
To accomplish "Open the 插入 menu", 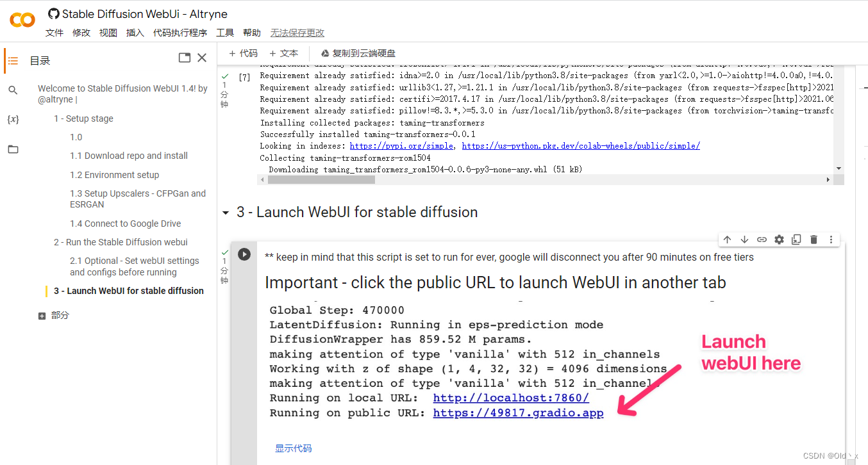I will pyautogui.click(x=135, y=33).
